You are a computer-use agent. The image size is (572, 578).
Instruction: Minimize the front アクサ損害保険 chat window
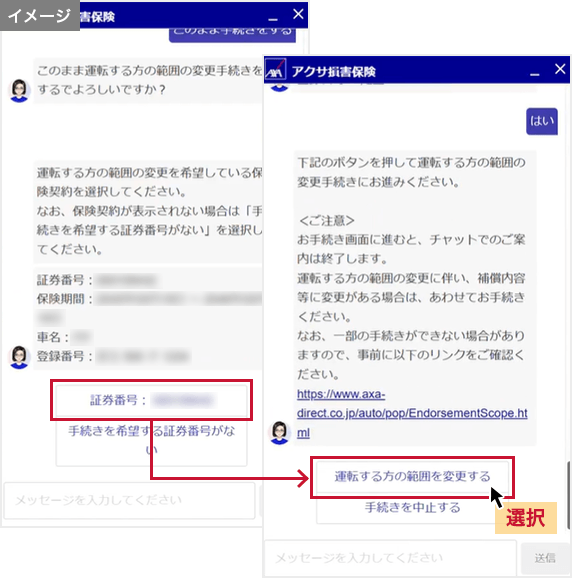point(535,74)
